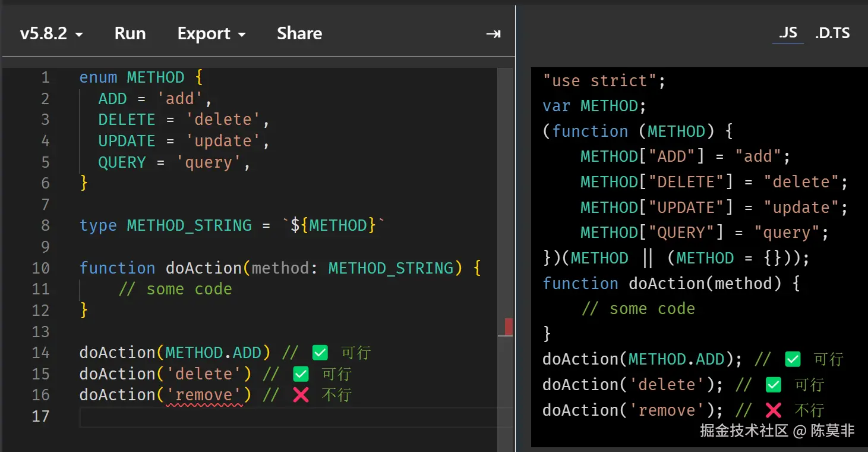This screenshot has height=452, width=868.
Task: Collapse the output sidebar with the arrow icon
Action: click(x=493, y=34)
